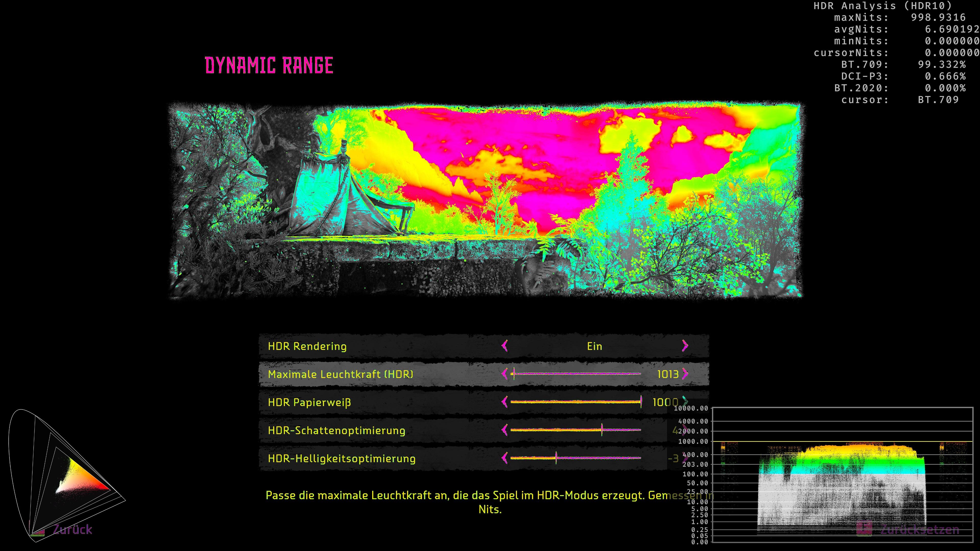Toggle the HDR Rendering value "Ein"
Screen dimensions: 980x551
(594, 346)
